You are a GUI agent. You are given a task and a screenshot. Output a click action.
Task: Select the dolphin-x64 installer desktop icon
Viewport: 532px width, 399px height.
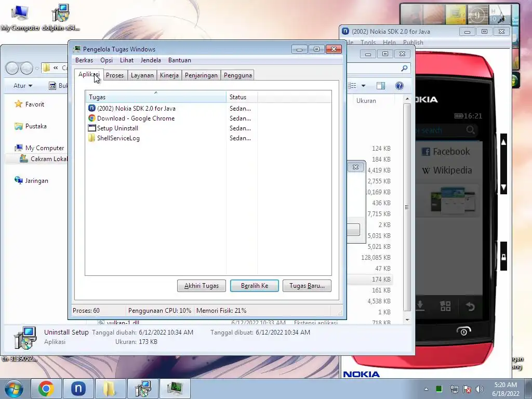tap(61, 17)
